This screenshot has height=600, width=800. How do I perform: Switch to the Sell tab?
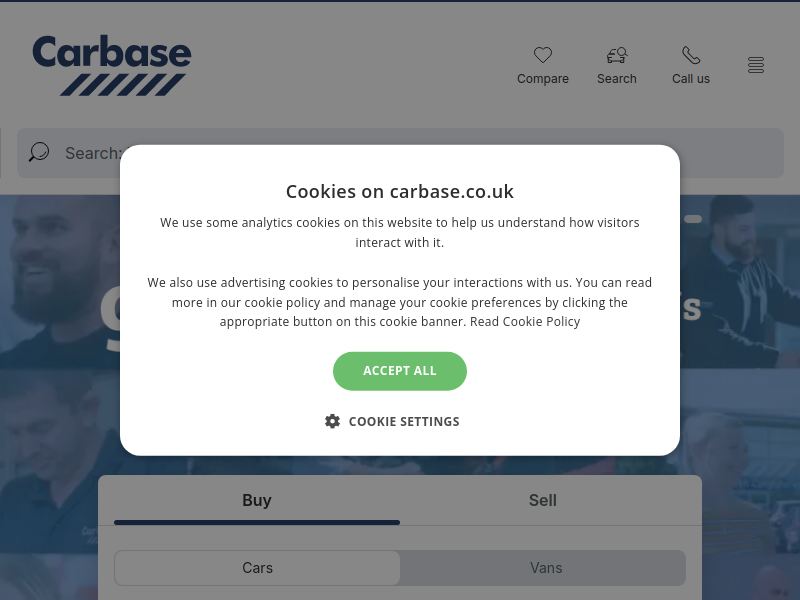[x=542, y=501]
